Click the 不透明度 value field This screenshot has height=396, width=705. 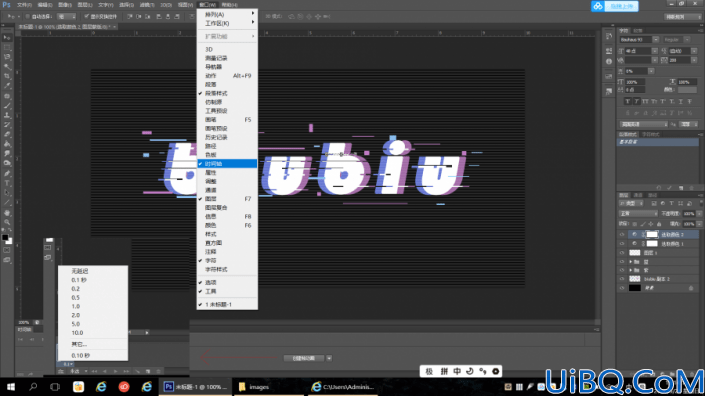(x=689, y=214)
